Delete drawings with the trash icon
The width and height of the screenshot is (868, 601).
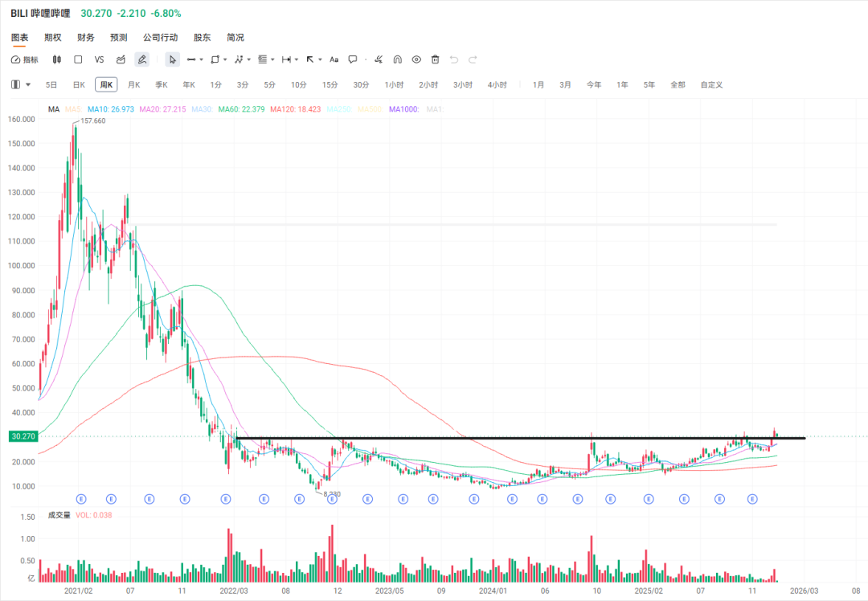click(x=435, y=59)
